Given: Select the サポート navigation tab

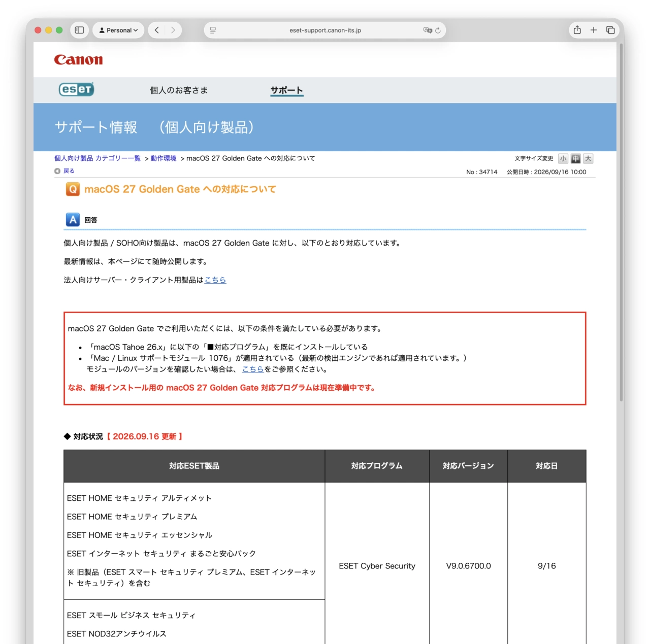Looking at the screenshot, I should pos(286,90).
